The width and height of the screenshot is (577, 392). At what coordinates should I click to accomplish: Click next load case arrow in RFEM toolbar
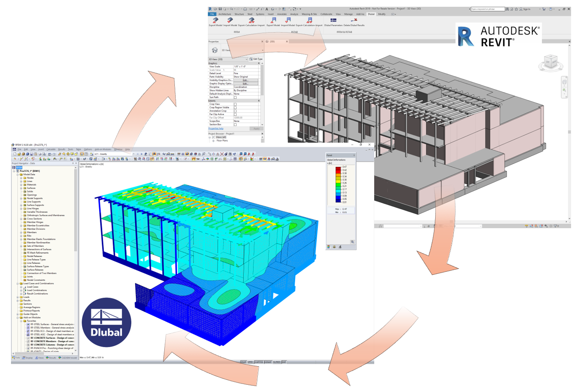(141, 154)
